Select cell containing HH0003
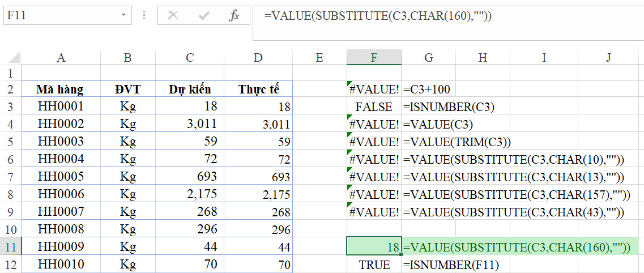This screenshot has width=644, height=273. coord(61,142)
